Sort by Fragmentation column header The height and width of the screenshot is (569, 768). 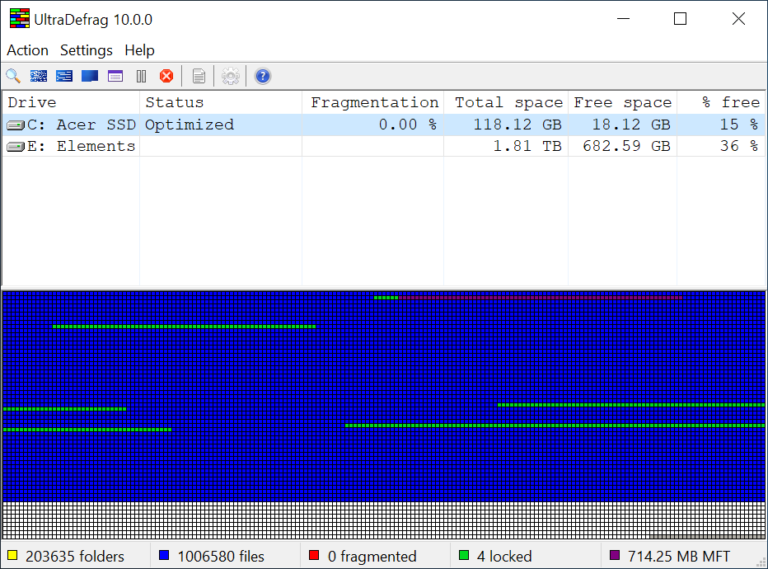pyautogui.click(x=373, y=102)
